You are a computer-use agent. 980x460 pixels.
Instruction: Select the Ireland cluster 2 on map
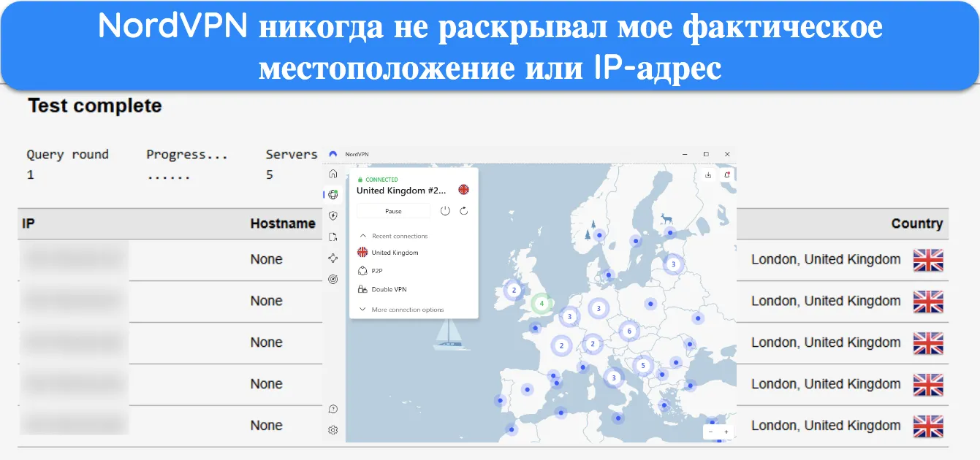(x=514, y=290)
